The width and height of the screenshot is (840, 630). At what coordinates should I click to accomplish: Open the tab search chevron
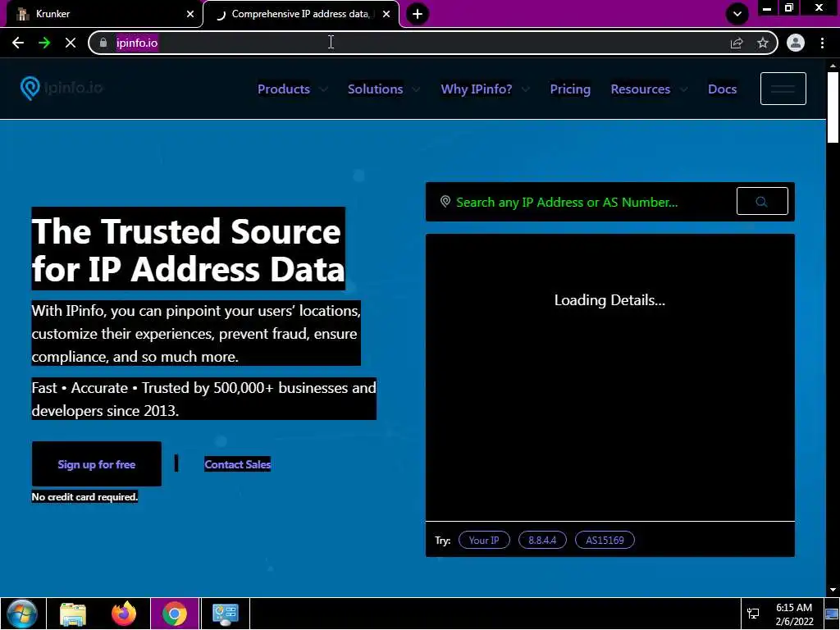(737, 14)
